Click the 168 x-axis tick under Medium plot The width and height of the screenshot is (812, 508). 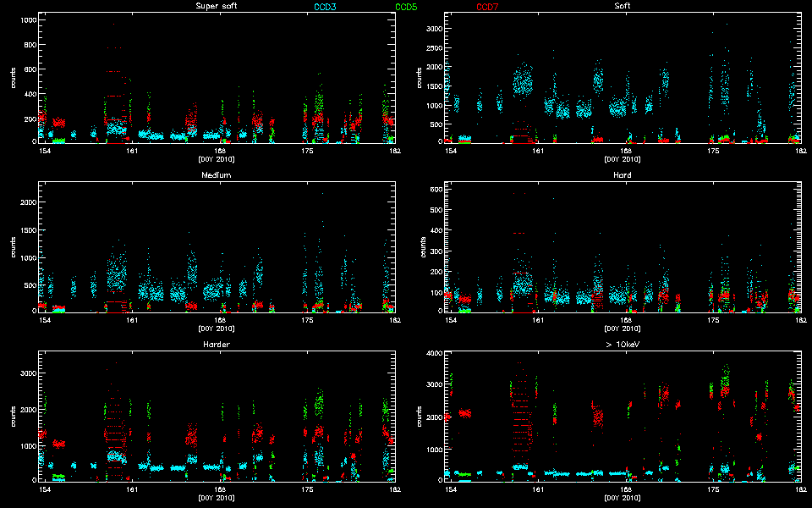pyautogui.click(x=220, y=320)
